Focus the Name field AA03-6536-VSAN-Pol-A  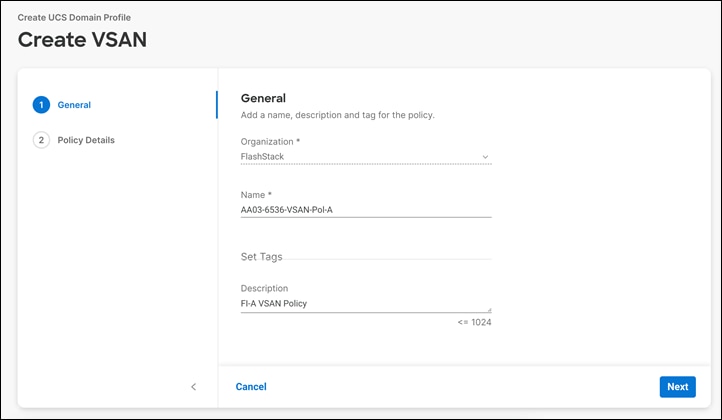[366, 210]
